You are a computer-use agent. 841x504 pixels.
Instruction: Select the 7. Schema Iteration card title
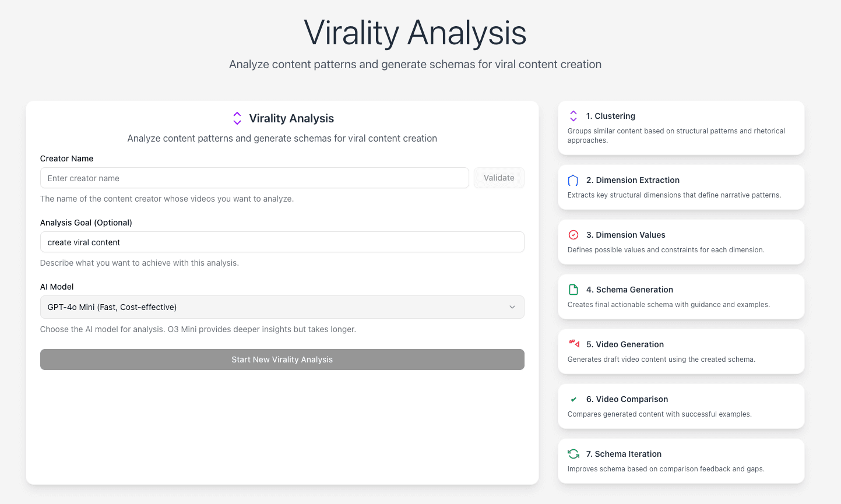pyautogui.click(x=624, y=454)
